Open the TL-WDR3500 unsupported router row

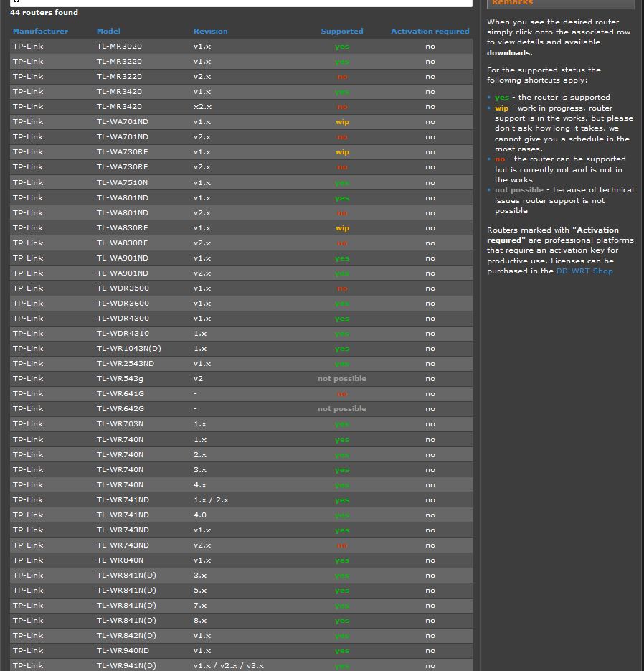(x=241, y=288)
